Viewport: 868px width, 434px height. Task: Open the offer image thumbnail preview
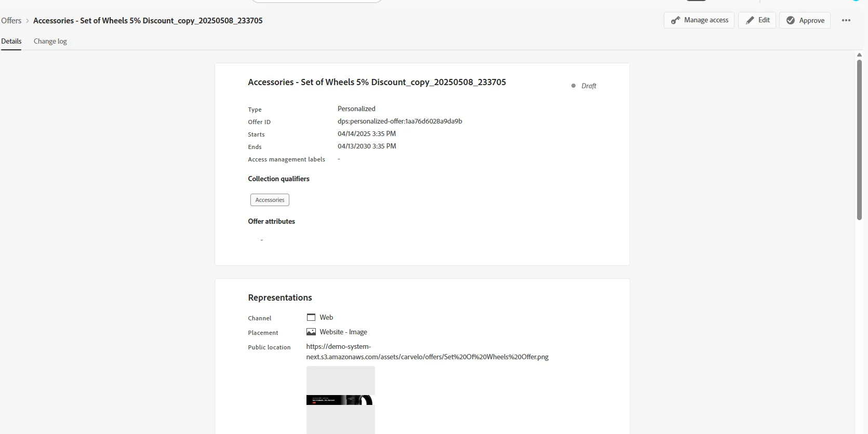click(341, 400)
